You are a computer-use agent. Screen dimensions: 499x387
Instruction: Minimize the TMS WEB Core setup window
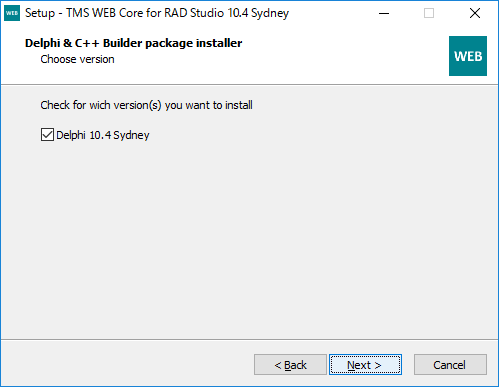click(384, 13)
